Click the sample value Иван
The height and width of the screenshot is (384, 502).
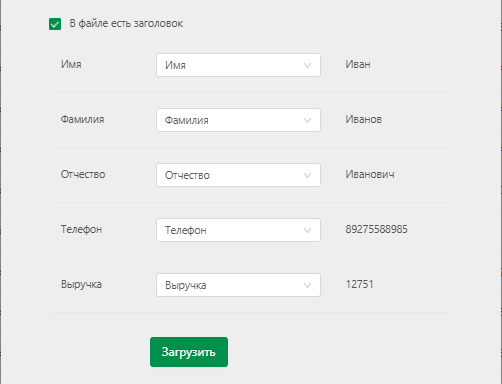(x=358, y=64)
